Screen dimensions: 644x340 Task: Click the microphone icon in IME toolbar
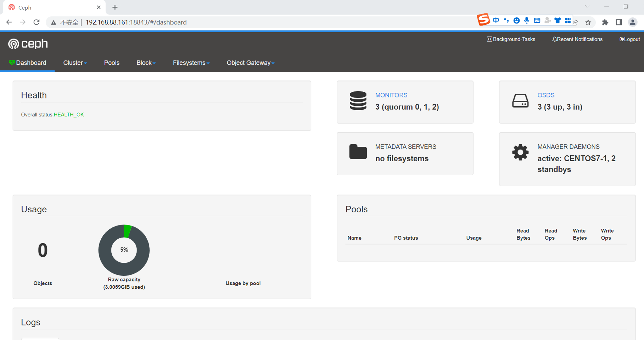click(x=526, y=21)
